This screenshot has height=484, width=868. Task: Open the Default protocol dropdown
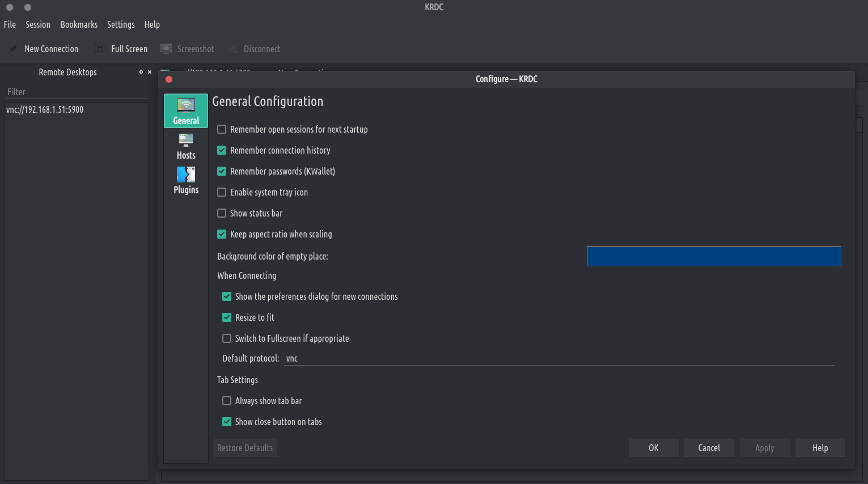[559, 358]
